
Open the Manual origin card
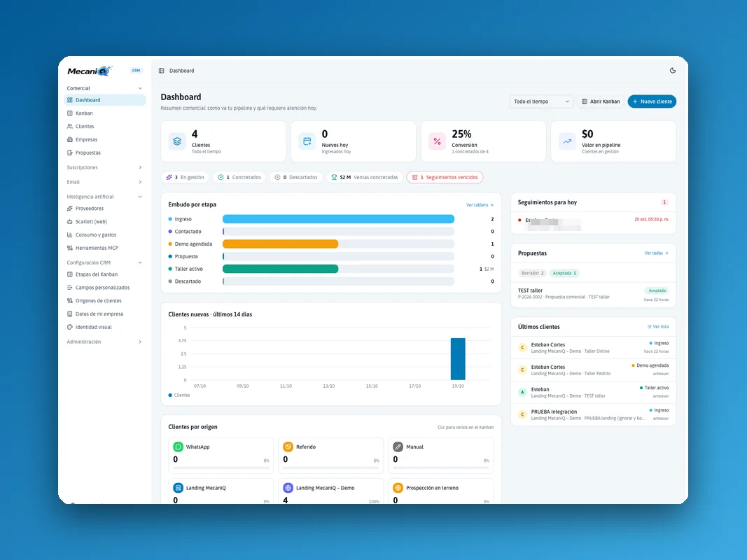(x=441, y=455)
